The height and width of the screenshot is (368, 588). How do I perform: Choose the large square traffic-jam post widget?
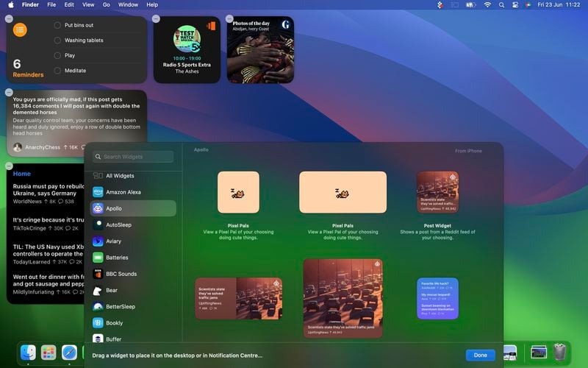point(343,298)
